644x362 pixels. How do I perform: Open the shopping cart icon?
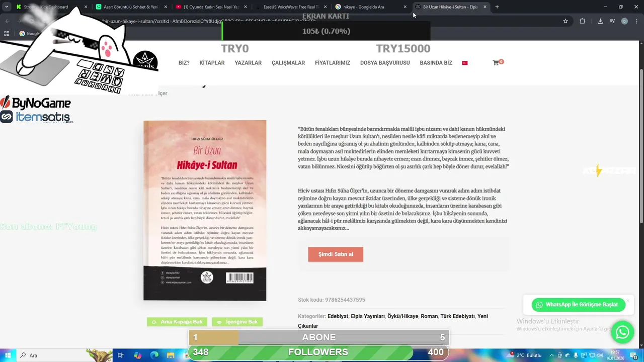(496, 63)
